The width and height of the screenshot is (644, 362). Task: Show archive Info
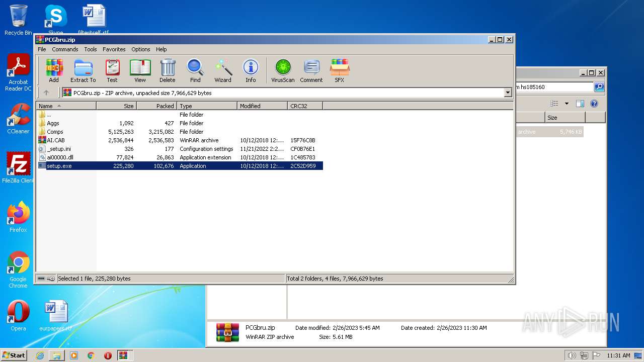pyautogui.click(x=251, y=71)
